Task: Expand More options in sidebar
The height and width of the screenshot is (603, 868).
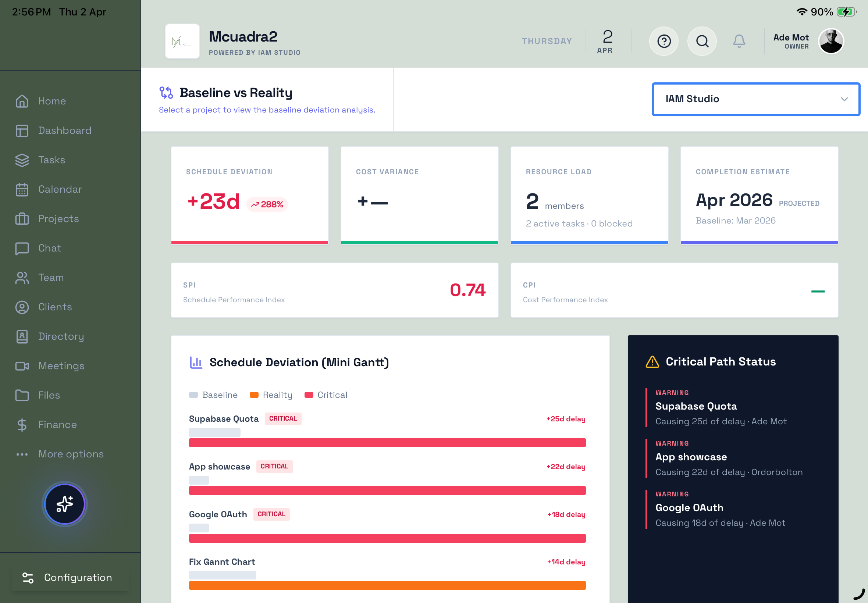Action: (x=71, y=454)
